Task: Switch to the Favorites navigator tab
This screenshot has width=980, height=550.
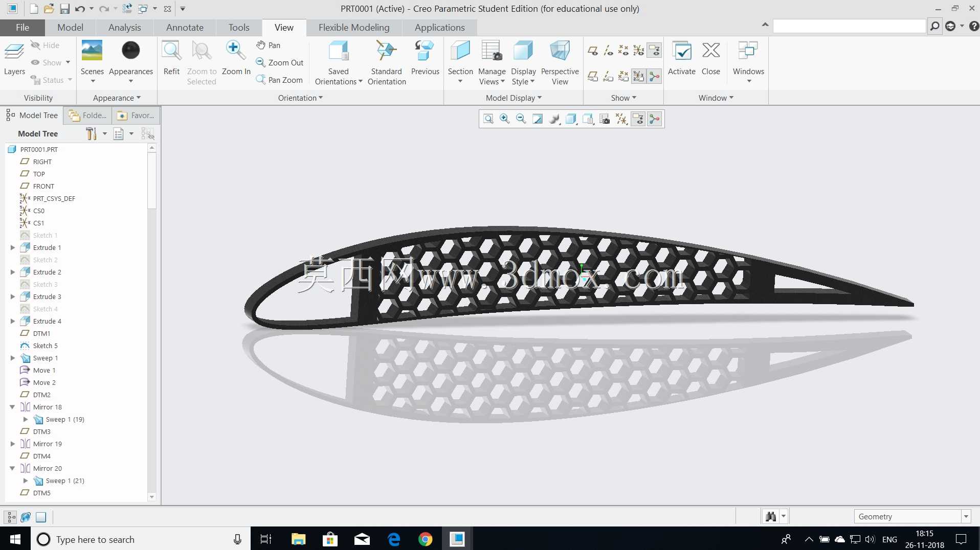Action: tap(137, 116)
